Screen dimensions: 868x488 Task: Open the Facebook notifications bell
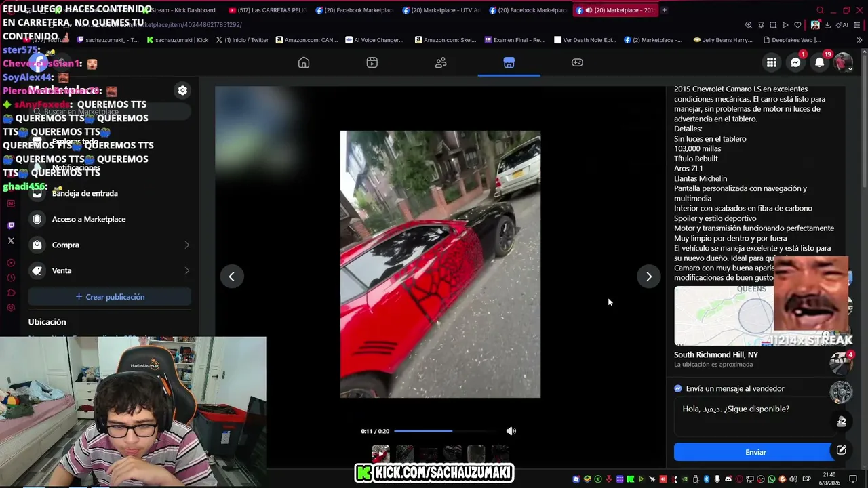(820, 62)
